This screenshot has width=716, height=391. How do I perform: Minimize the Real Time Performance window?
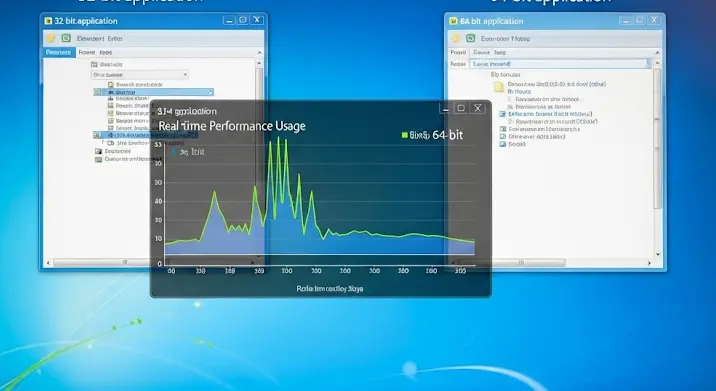point(445,108)
